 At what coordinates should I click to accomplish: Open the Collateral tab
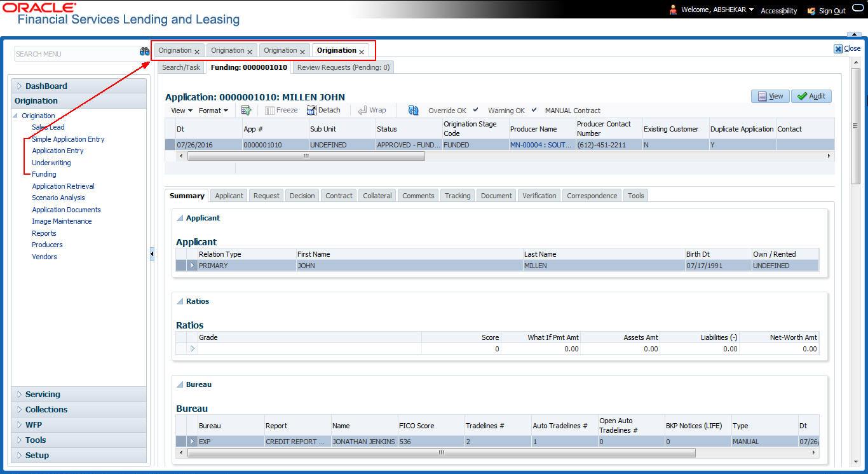[377, 196]
